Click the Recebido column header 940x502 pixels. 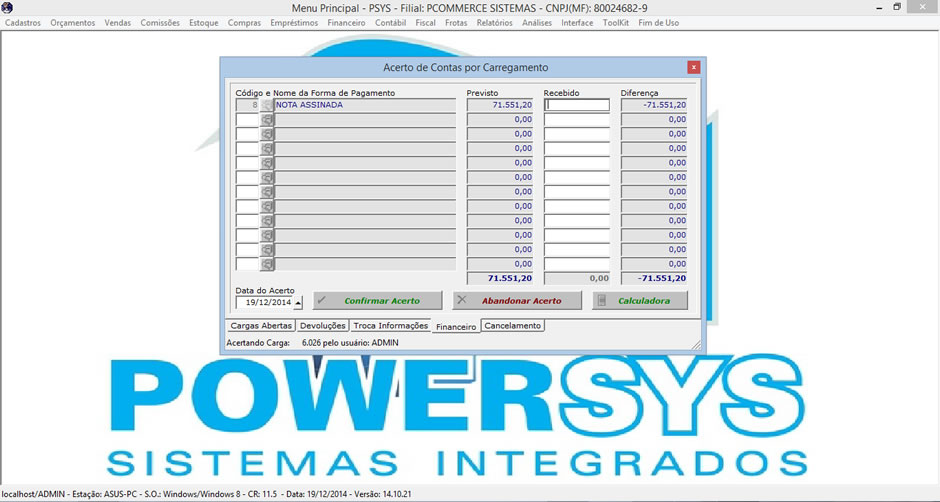(561, 93)
